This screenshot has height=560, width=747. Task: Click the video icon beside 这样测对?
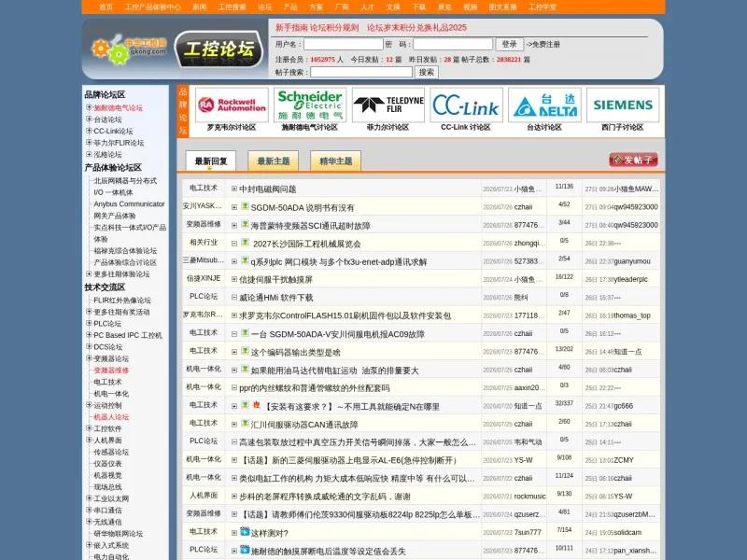[245, 531]
